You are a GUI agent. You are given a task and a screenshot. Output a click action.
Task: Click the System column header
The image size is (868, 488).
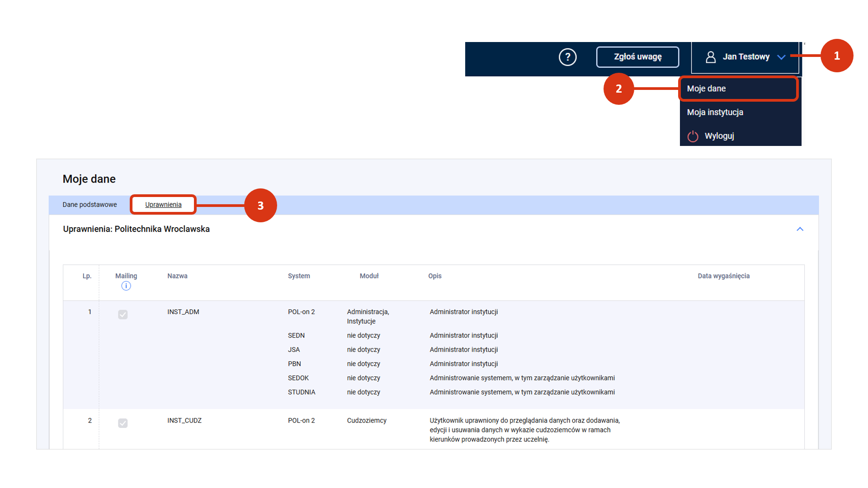coord(299,276)
